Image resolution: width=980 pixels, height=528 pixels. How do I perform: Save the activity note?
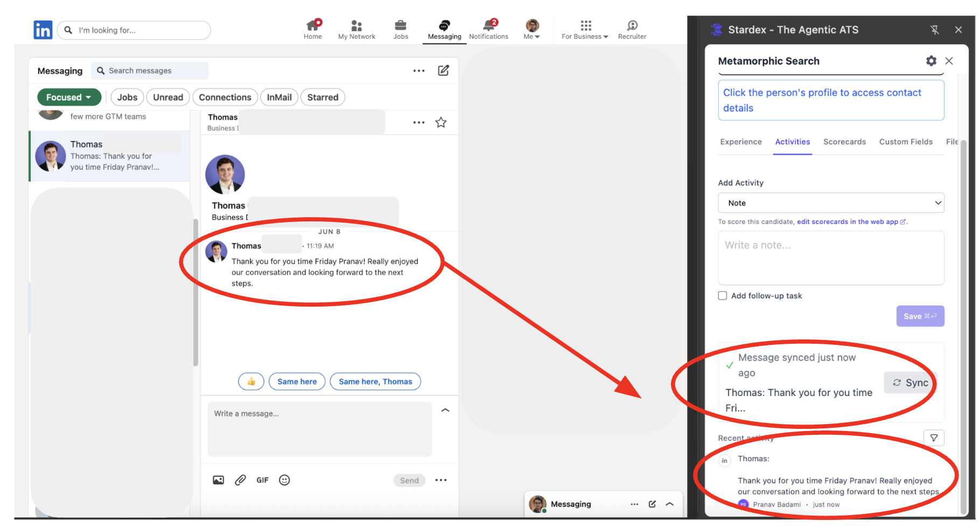click(920, 316)
